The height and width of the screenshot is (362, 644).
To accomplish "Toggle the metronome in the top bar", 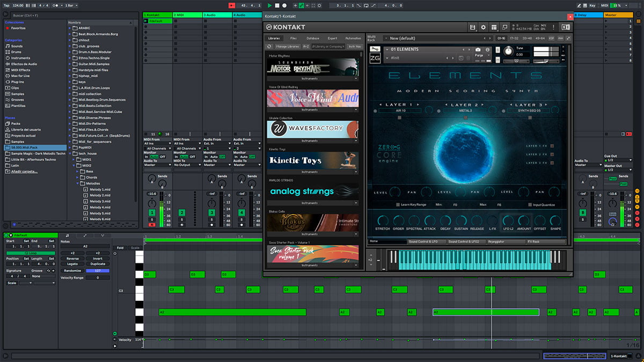I will (x=56, y=5).
